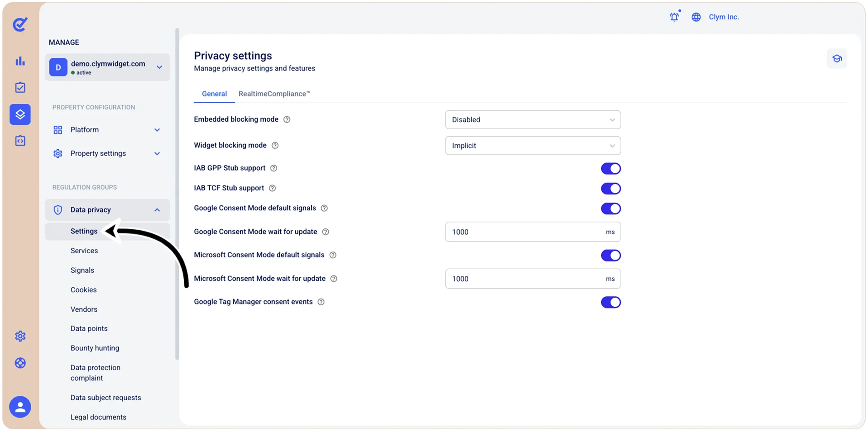The image size is (868, 432).
Task: Open Vendors menu item
Action: point(84,309)
